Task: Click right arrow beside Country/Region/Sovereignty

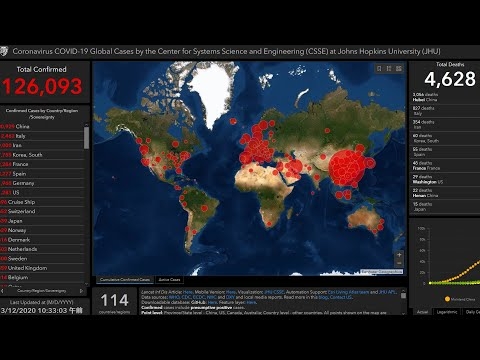Action: point(81,291)
